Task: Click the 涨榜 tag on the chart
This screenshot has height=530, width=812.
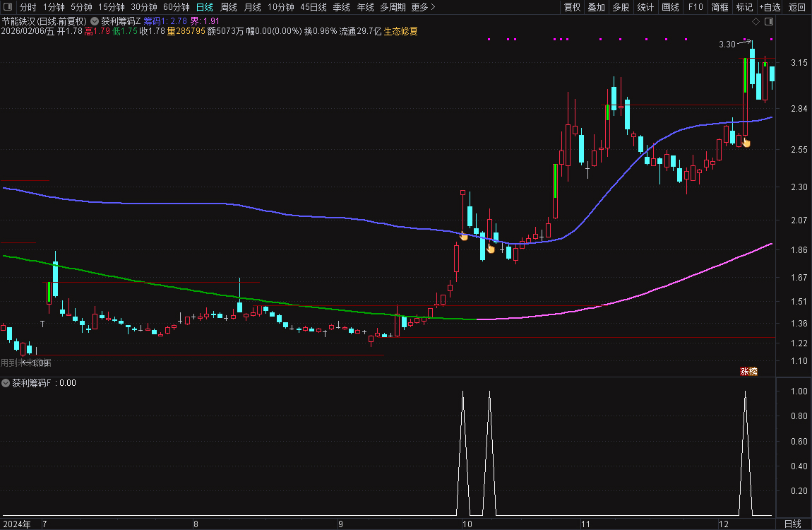Action: (748, 372)
